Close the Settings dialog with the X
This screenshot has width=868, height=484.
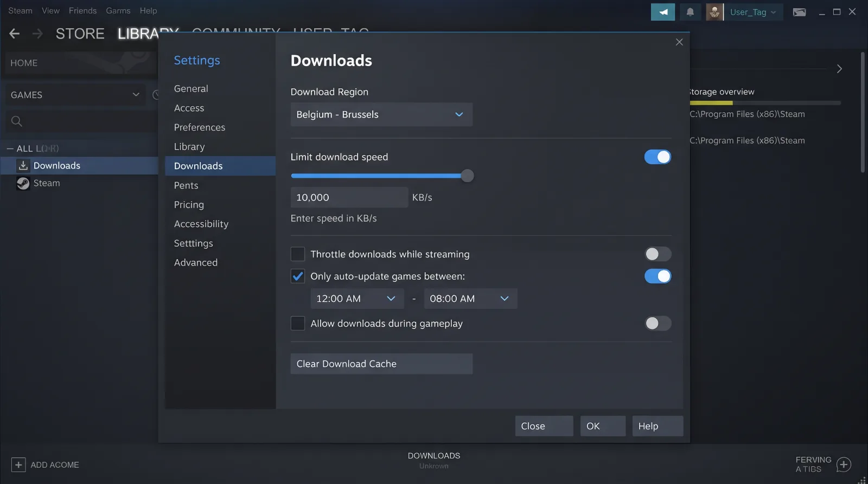tap(679, 42)
